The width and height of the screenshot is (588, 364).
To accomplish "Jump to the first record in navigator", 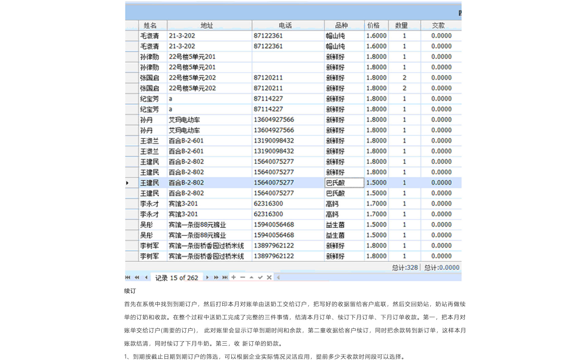I will point(128,277).
